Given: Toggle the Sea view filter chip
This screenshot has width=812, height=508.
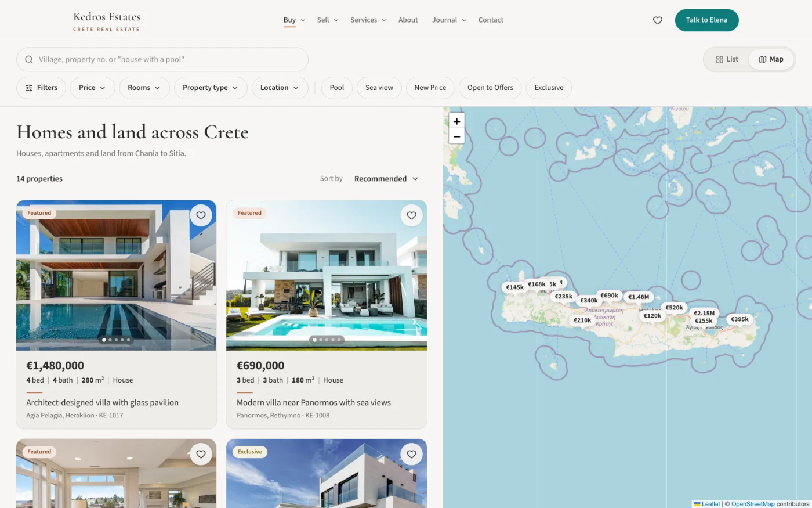Looking at the screenshot, I should (x=379, y=88).
